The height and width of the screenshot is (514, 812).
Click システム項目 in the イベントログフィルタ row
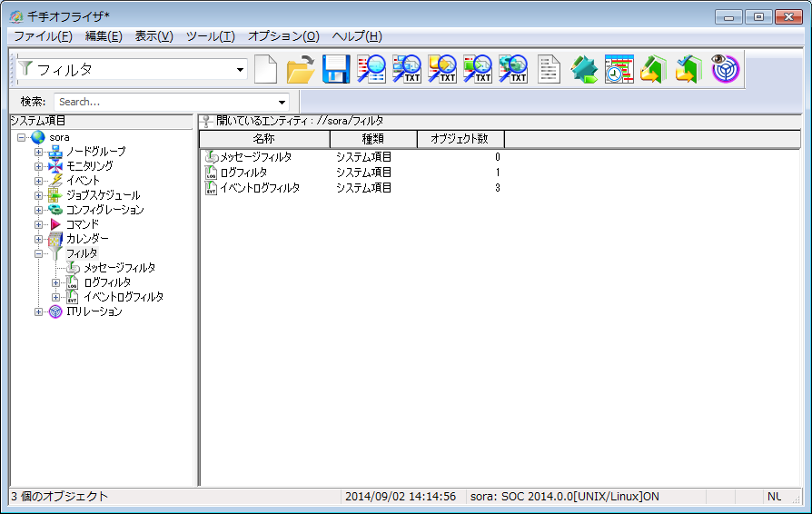coord(363,188)
